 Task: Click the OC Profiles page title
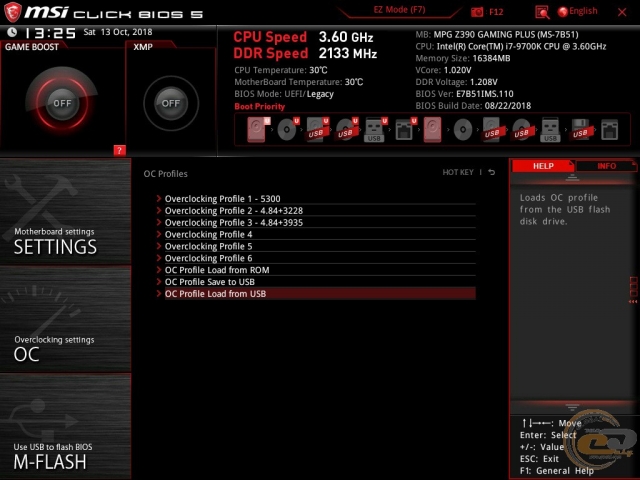coord(165,174)
